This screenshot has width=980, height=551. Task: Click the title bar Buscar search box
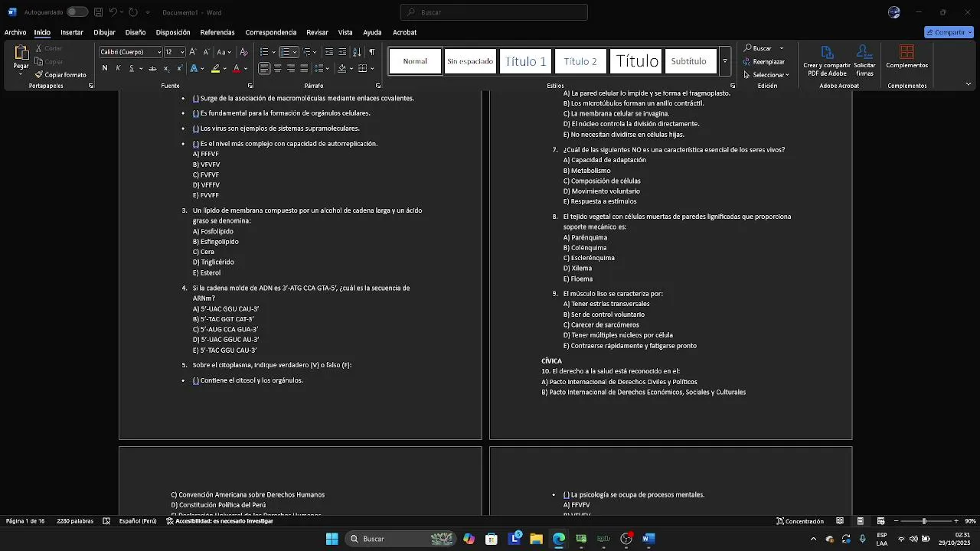tap(494, 12)
